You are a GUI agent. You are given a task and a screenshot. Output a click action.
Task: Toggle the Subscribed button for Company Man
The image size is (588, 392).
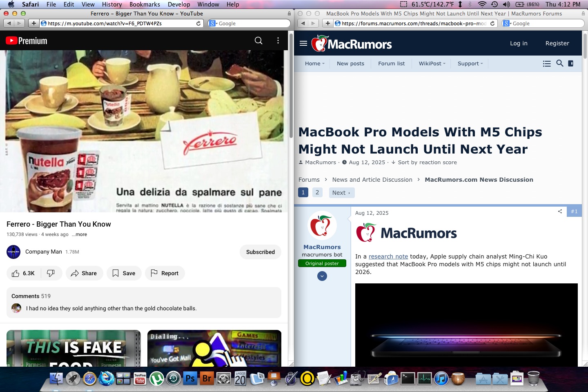tap(260, 252)
